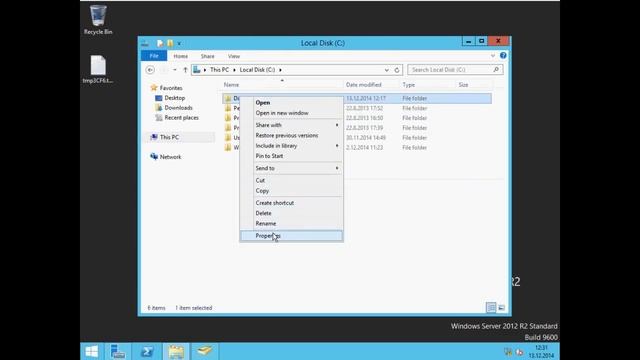Click the network tray icon
This screenshot has width=640, height=360.
click(508, 351)
